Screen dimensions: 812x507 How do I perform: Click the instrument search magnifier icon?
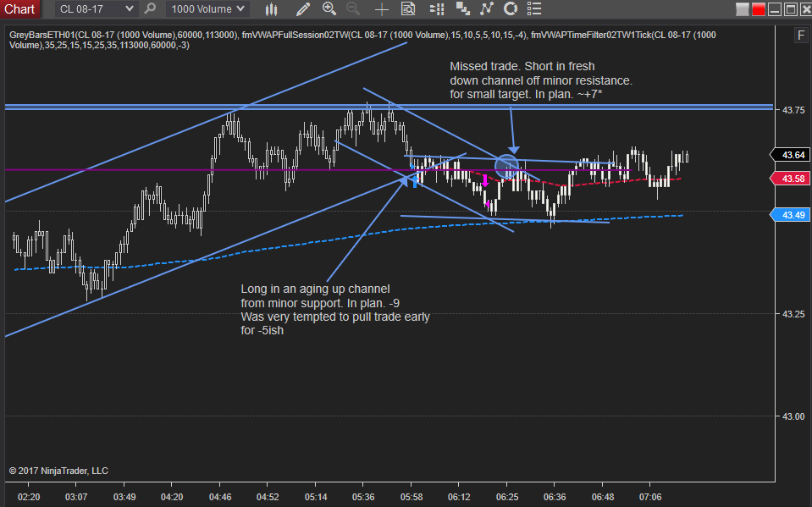(x=150, y=8)
